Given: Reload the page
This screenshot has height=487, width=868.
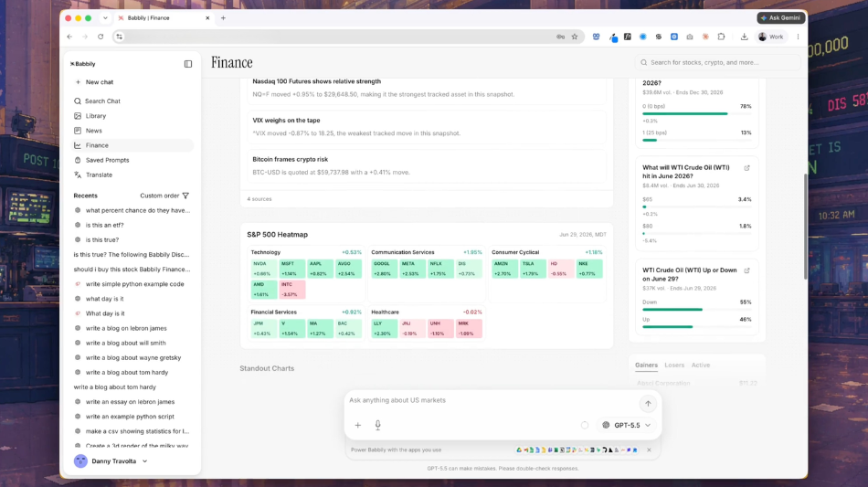Looking at the screenshot, I should click(101, 37).
